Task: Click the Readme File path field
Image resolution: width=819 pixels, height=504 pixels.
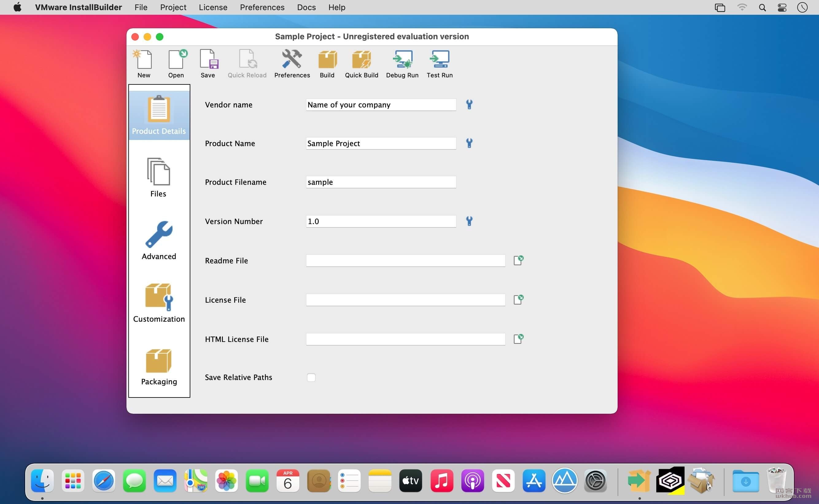Action: point(406,261)
